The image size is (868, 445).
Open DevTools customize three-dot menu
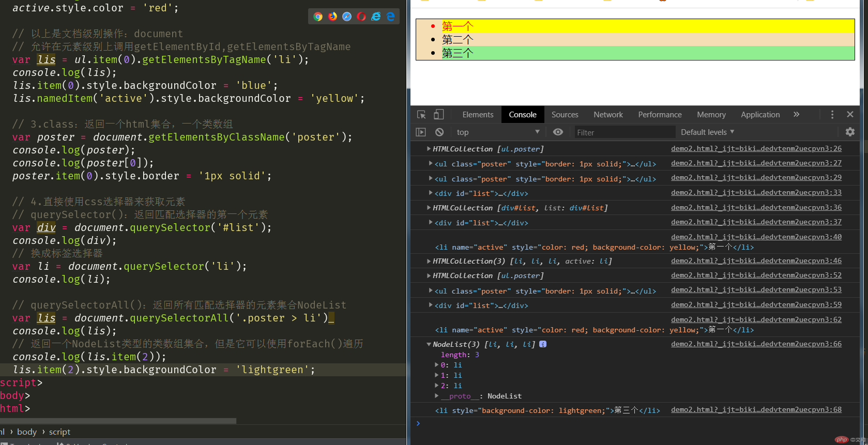point(832,115)
